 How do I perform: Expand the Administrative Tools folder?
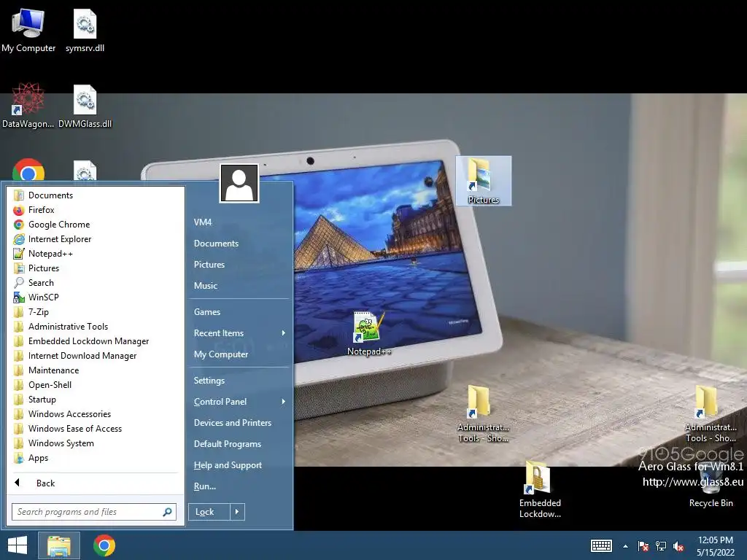[96, 327]
